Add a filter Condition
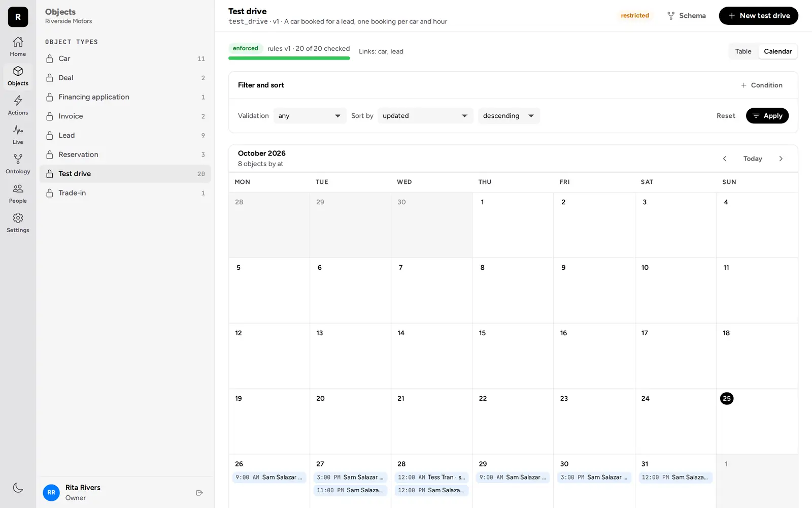Viewport: 812px width, 508px height. pyautogui.click(x=761, y=85)
